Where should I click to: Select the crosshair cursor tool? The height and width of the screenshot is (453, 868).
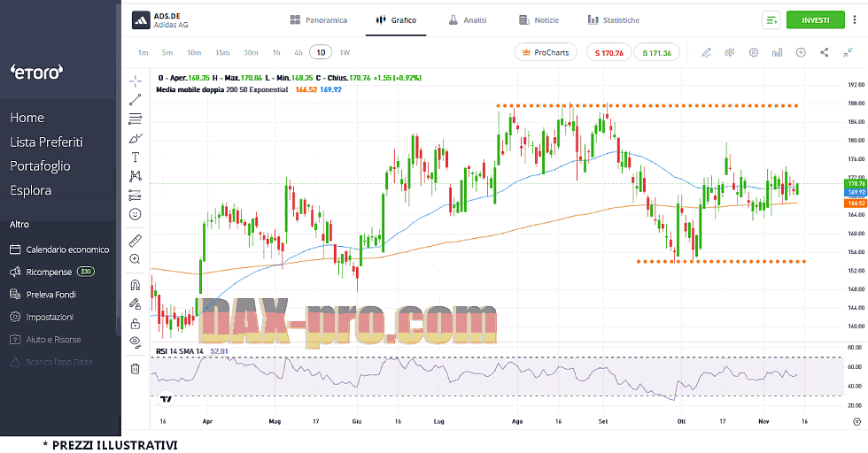click(135, 81)
